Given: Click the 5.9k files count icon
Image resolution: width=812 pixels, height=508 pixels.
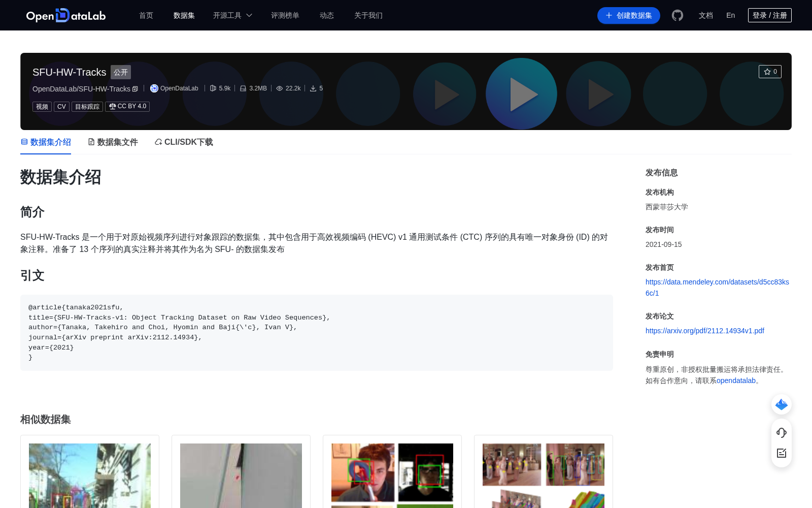Looking at the screenshot, I should click(x=213, y=88).
